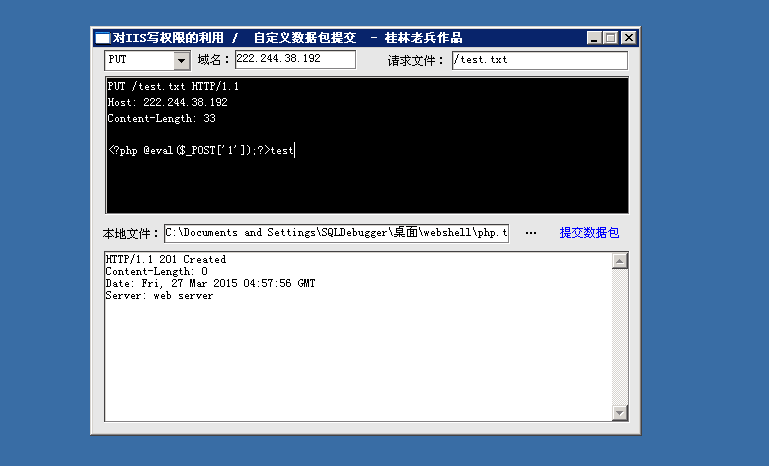Open file browser with the ... button

pos(531,233)
